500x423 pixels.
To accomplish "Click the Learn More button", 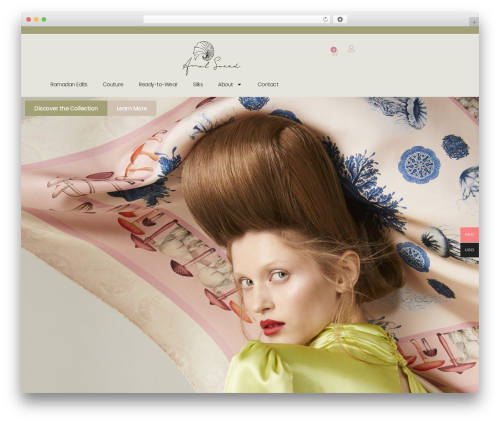I will (x=132, y=108).
